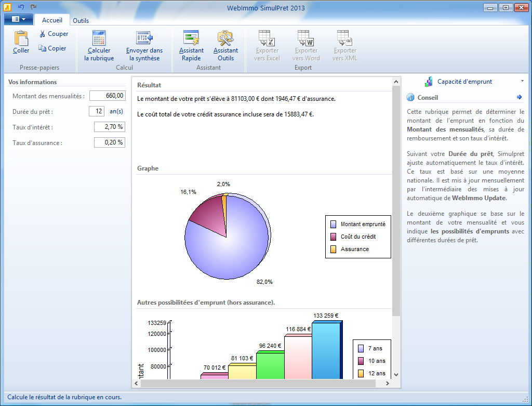Viewport: 532px width, 406px height.
Task: Click the Taux d'assurance field
Action: pos(110,142)
